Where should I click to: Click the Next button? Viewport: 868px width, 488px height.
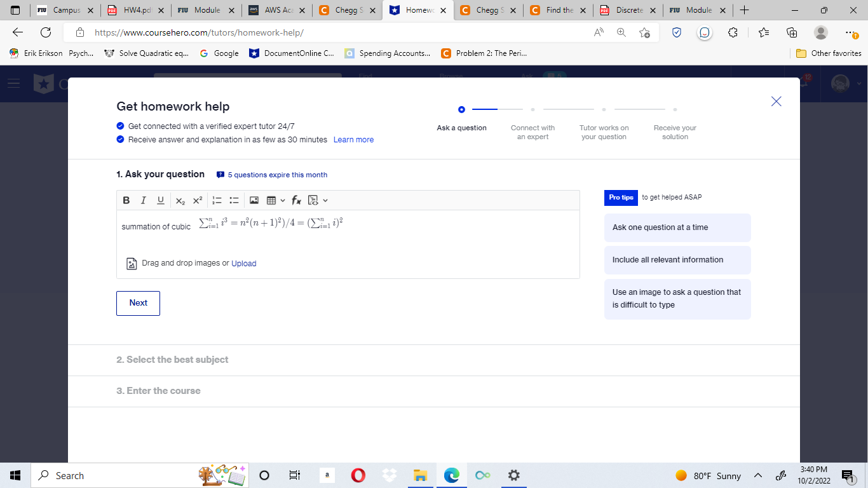[138, 303]
